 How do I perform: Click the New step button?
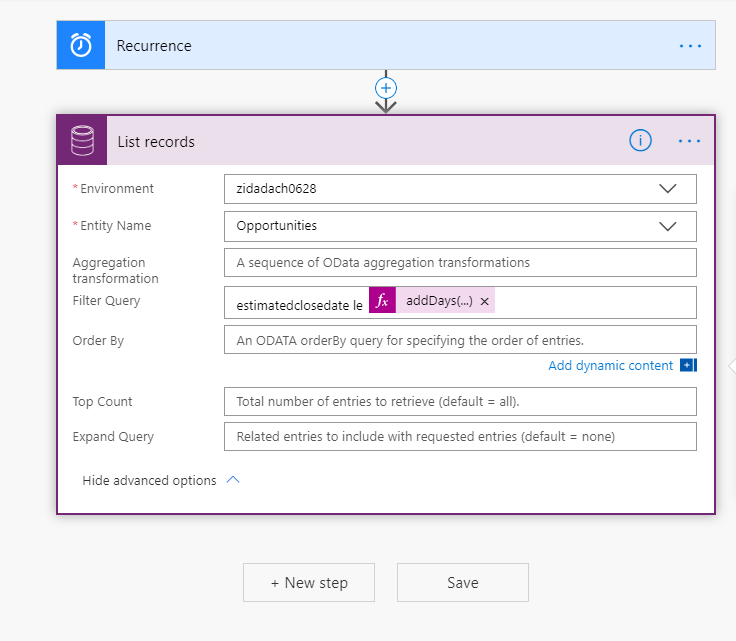pos(309,582)
